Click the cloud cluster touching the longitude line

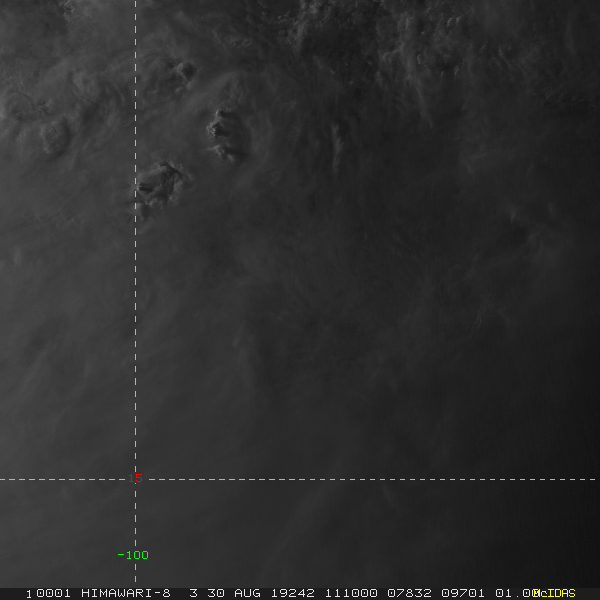coord(161,186)
